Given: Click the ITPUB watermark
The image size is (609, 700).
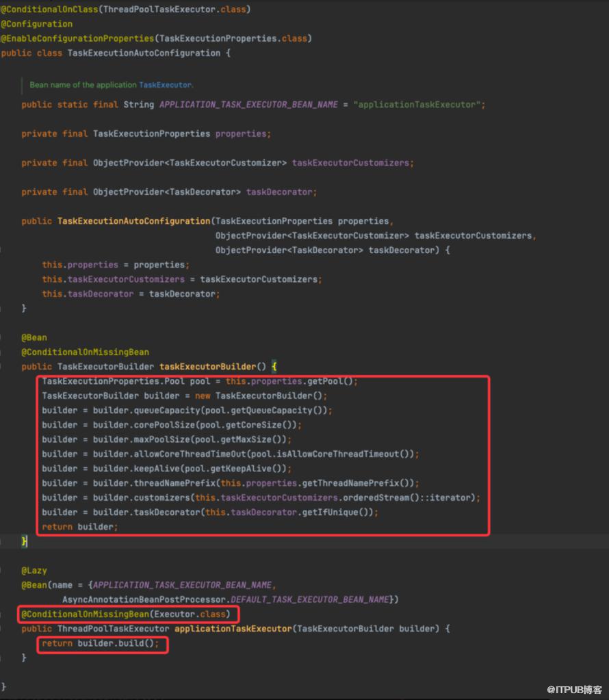Looking at the screenshot, I should (x=575, y=689).
